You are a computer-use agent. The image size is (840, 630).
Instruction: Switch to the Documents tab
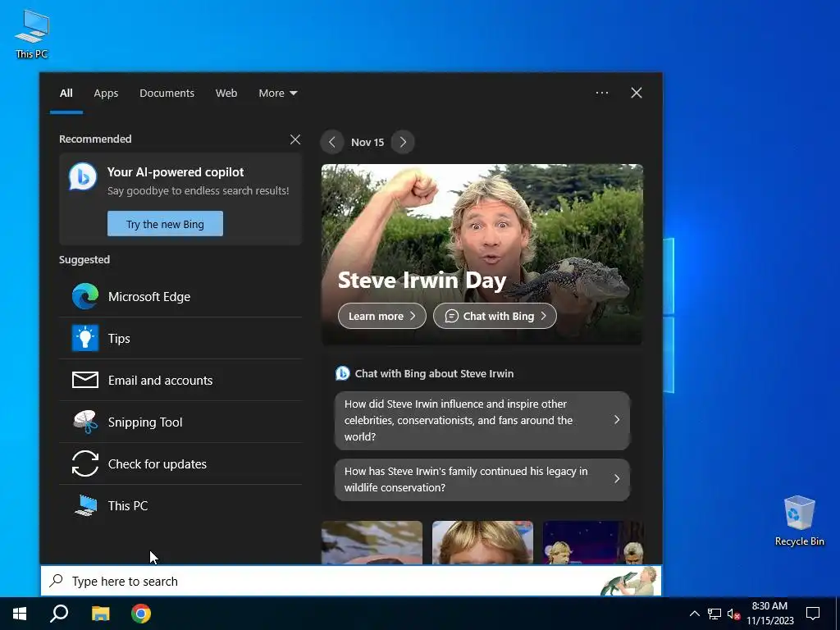pos(167,94)
